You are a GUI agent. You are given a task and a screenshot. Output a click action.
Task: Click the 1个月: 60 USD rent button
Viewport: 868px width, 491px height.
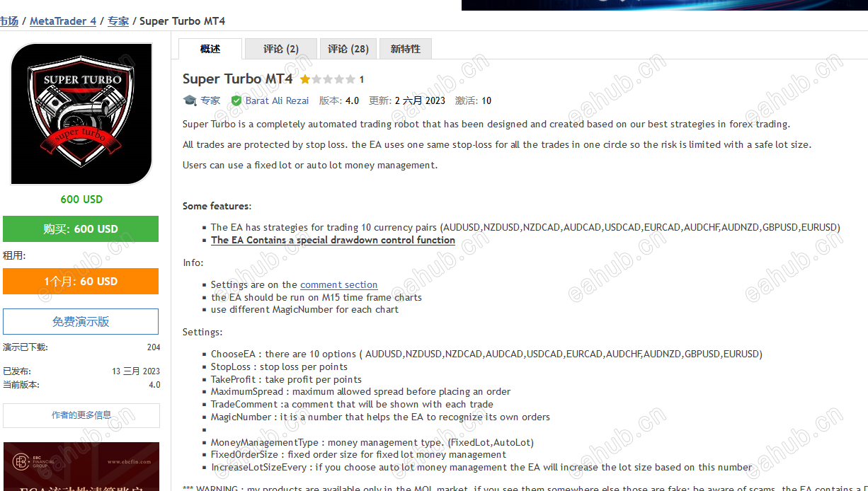[x=81, y=282]
